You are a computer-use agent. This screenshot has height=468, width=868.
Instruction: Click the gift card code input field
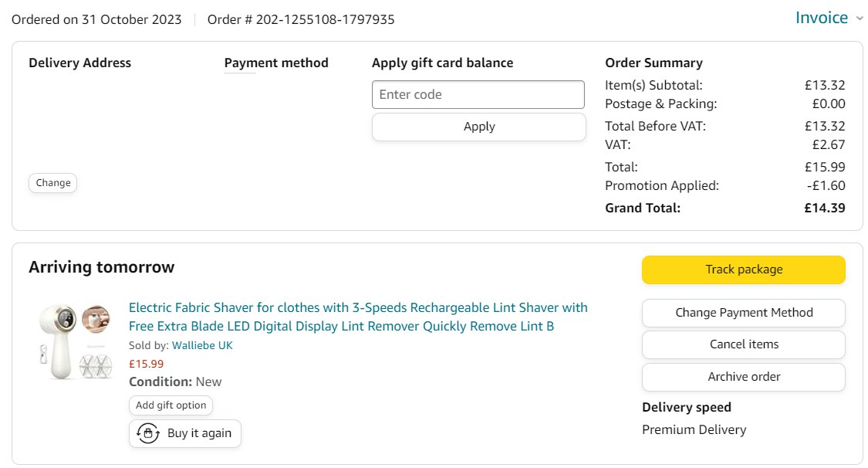pyautogui.click(x=478, y=95)
